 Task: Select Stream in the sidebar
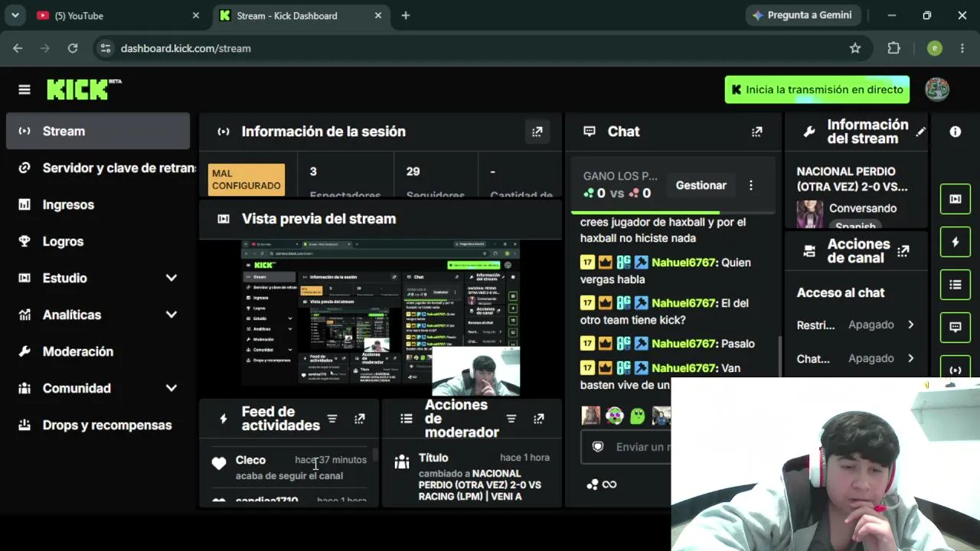(x=98, y=131)
